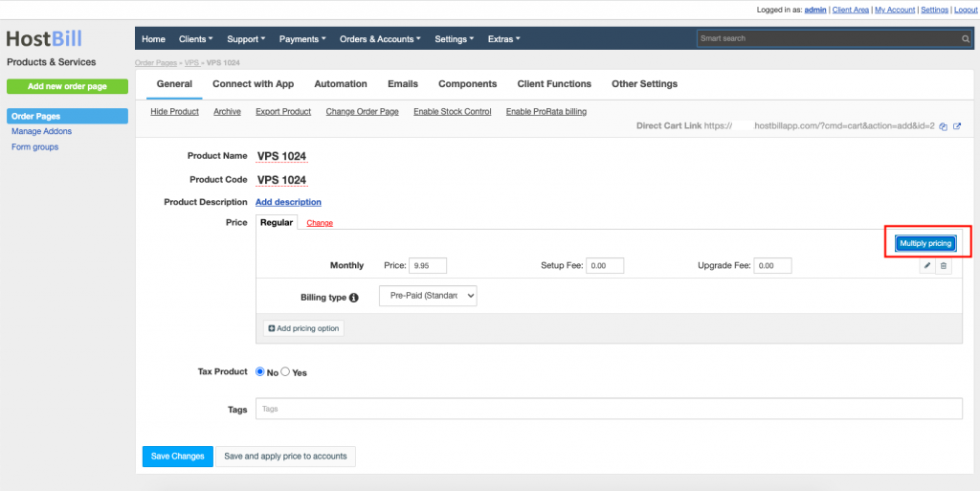Click the Product Name value VPS 1024
The image size is (980, 491).
(x=282, y=156)
